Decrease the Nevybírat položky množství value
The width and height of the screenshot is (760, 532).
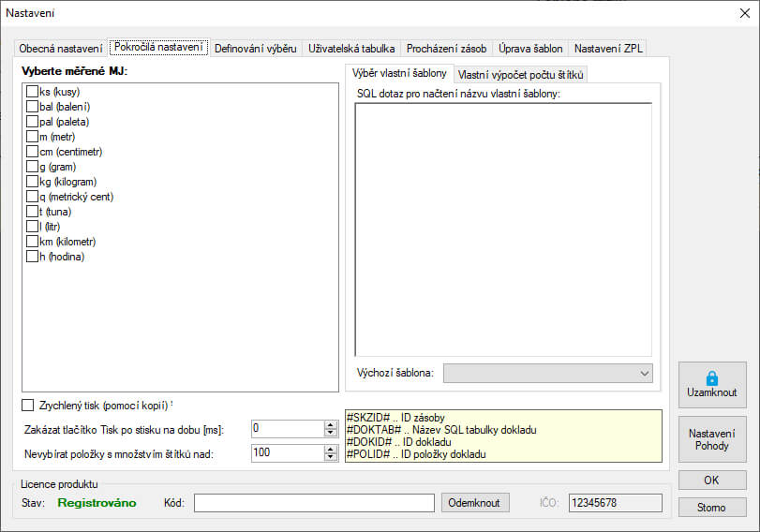[330, 457]
